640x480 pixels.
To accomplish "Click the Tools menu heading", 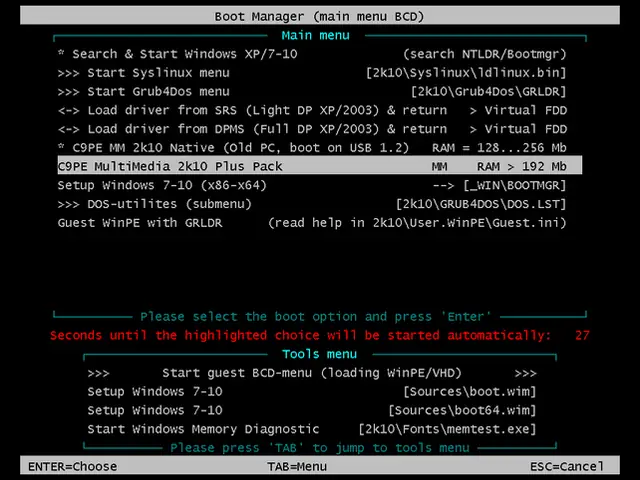I will 319,354.
